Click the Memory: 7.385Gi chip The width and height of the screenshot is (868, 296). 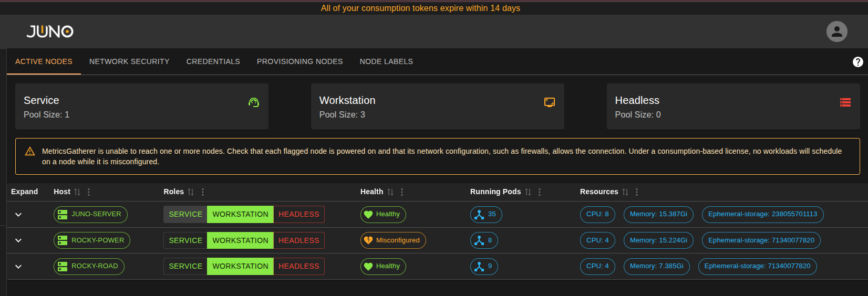click(x=656, y=266)
